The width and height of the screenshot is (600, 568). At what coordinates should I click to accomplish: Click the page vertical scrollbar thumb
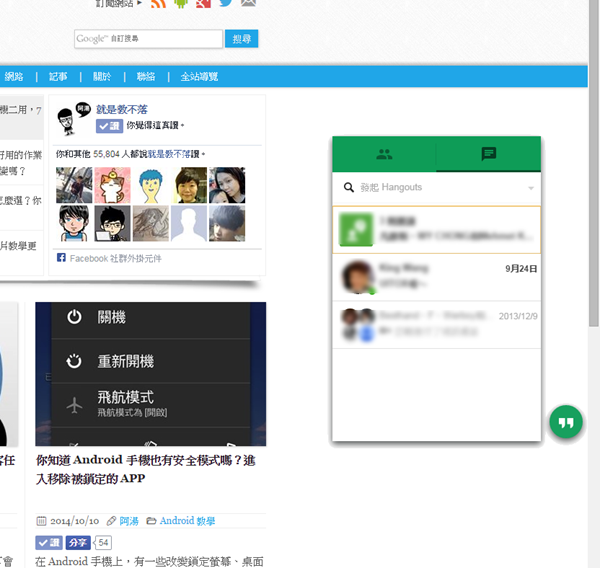click(594, 163)
